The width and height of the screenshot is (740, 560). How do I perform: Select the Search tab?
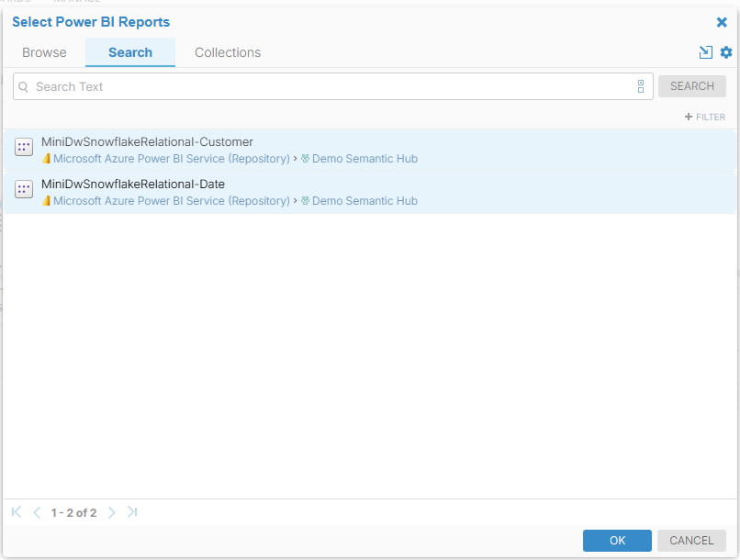point(130,52)
